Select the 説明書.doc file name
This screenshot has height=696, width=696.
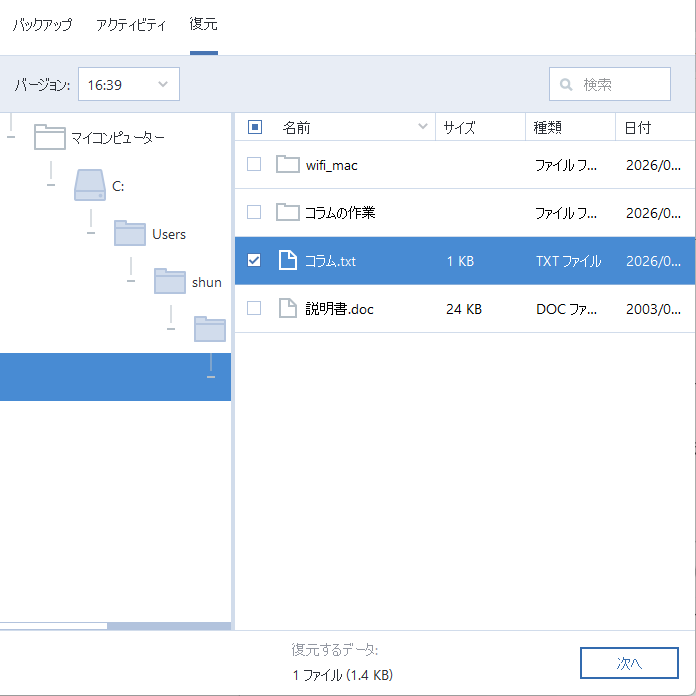tap(340, 309)
